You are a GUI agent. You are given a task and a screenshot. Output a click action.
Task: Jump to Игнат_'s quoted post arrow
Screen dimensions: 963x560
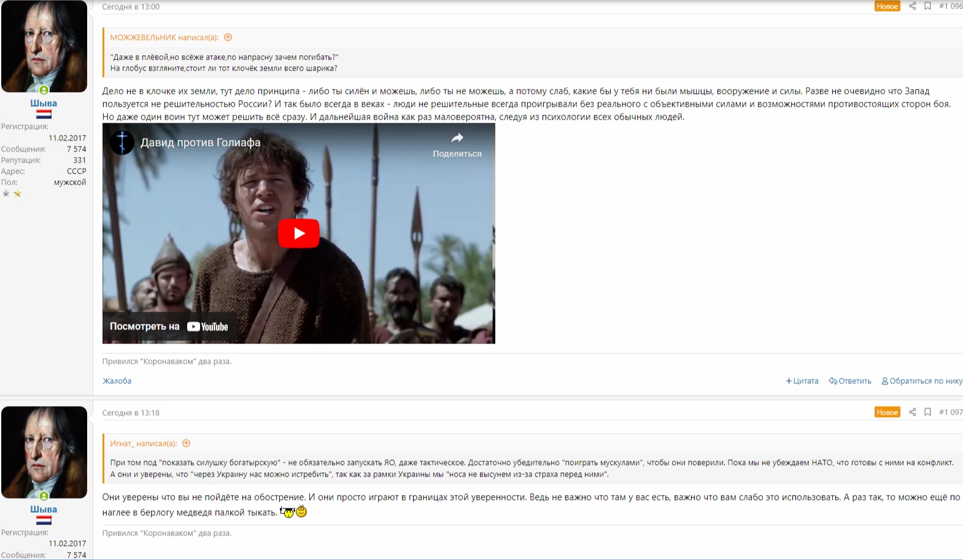point(186,443)
